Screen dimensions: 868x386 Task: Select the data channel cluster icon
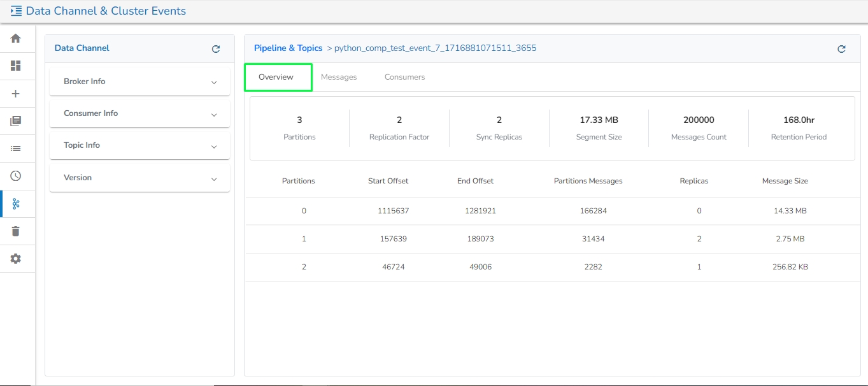16,204
